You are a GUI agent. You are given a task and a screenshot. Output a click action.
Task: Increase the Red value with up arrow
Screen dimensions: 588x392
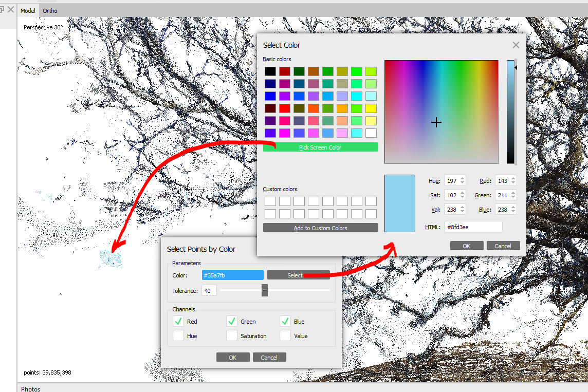point(513,178)
